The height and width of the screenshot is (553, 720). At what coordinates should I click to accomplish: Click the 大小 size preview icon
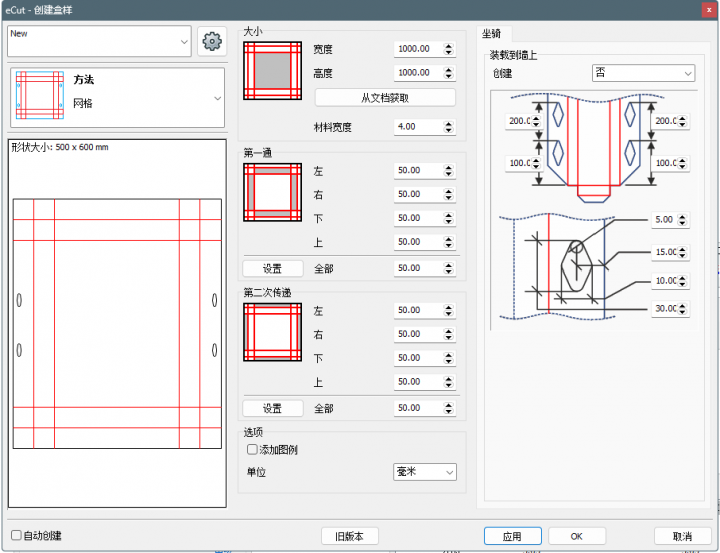click(271, 70)
